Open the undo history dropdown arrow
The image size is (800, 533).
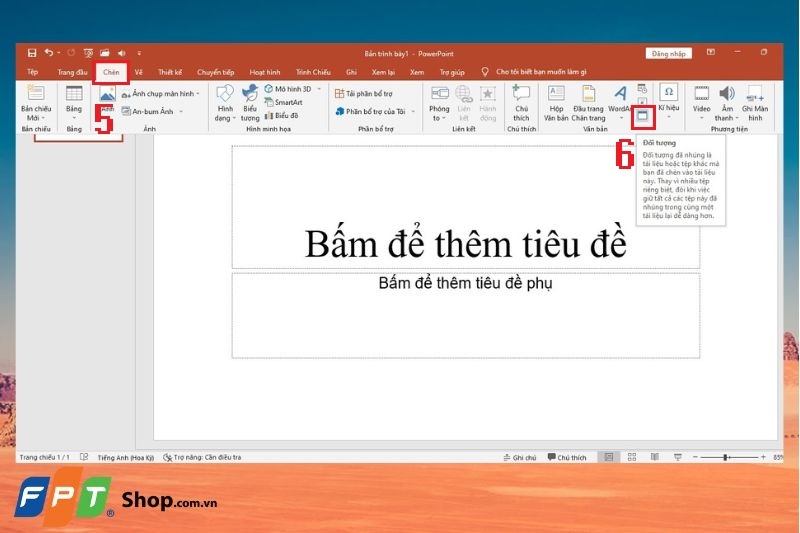(59, 53)
